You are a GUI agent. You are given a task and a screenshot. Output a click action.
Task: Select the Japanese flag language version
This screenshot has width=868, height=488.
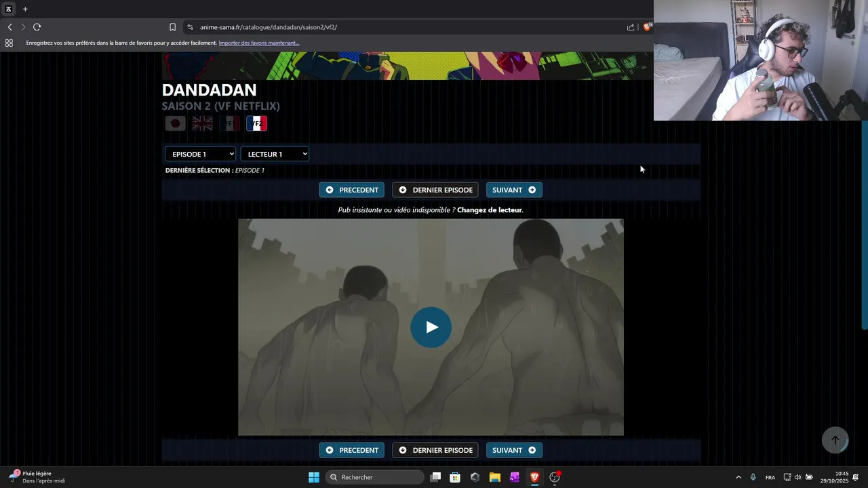pyautogui.click(x=175, y=123)
